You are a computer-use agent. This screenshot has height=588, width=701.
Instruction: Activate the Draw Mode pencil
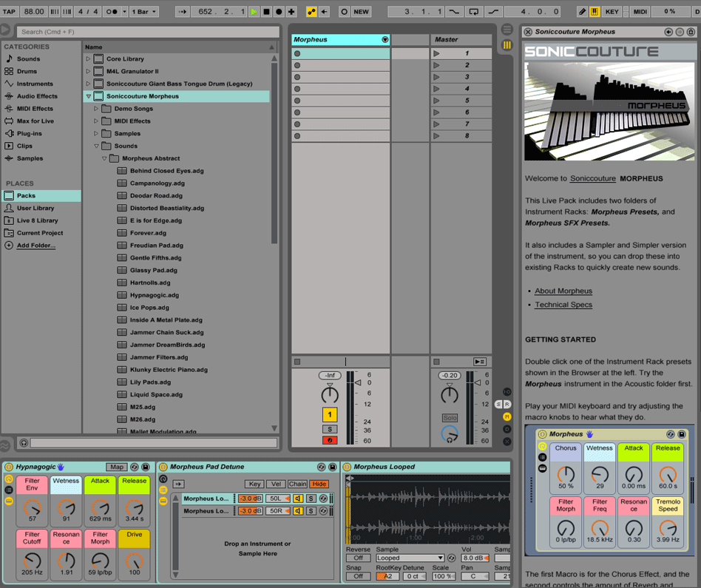click(582, 12)
